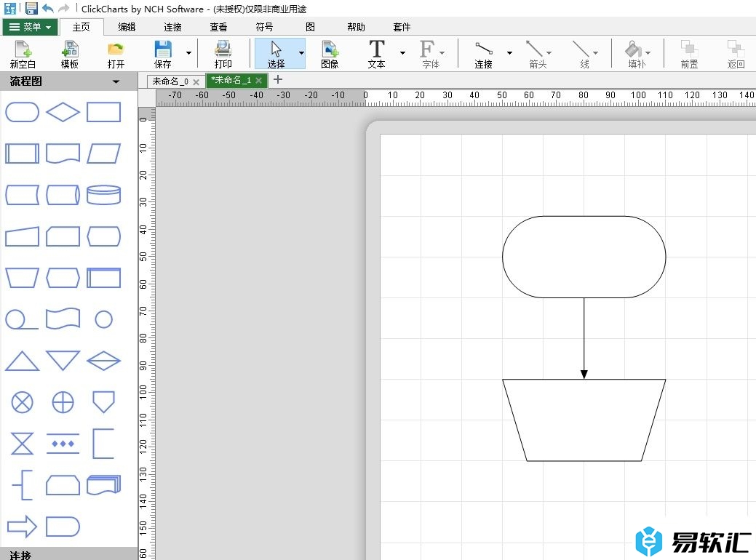Switch to the 主页 home tab

[x=81, y=27]
